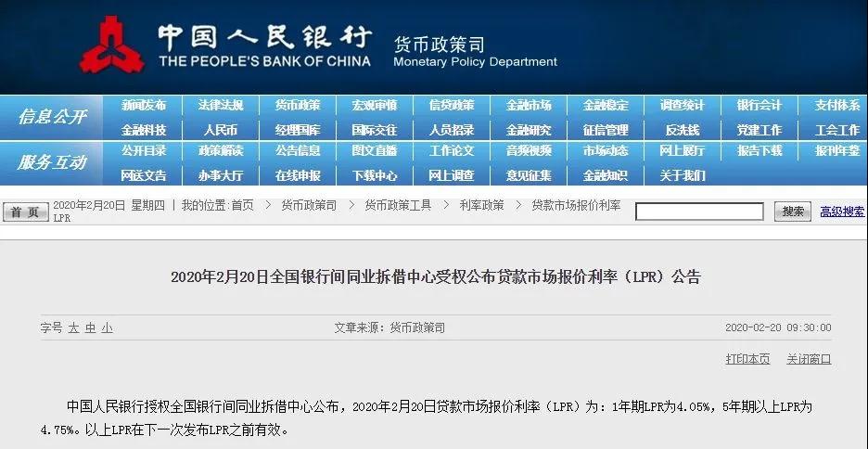Go to the 工会工作 section
Viewport: 868px width, 449px height.
836,131
